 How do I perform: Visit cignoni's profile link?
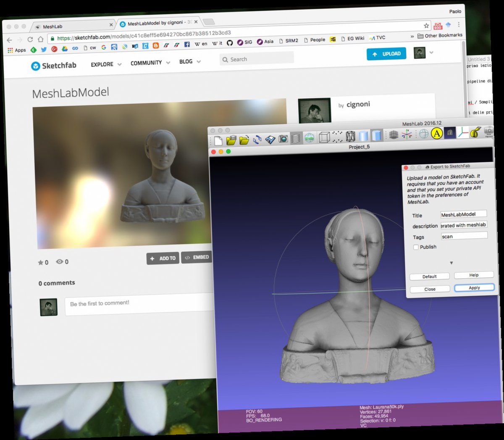(358, 104)
